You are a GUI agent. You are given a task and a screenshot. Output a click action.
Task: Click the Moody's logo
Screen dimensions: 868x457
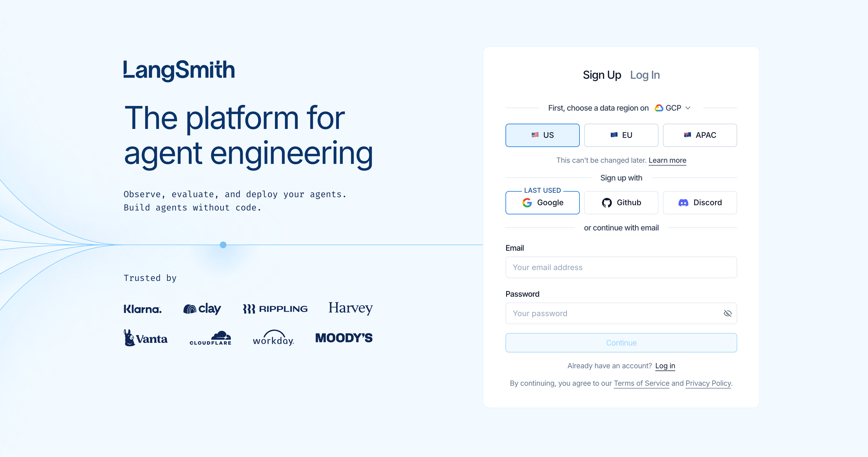[x=344, y=338]
